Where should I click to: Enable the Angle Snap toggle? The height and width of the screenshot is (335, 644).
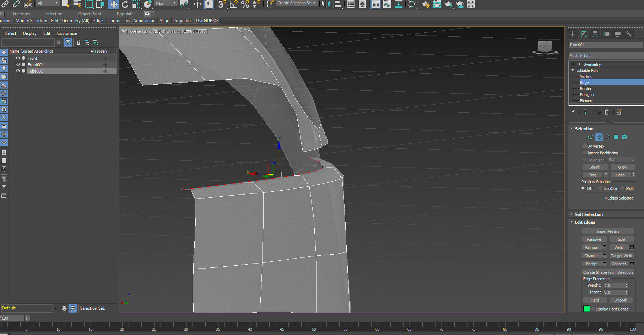pyautogui.click(x=233, y=5)
